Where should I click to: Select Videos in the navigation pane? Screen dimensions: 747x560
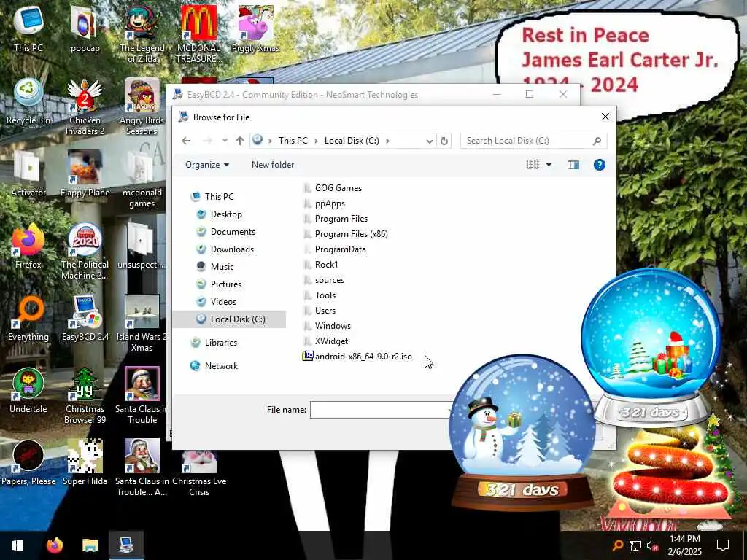[x=223, y=302]
